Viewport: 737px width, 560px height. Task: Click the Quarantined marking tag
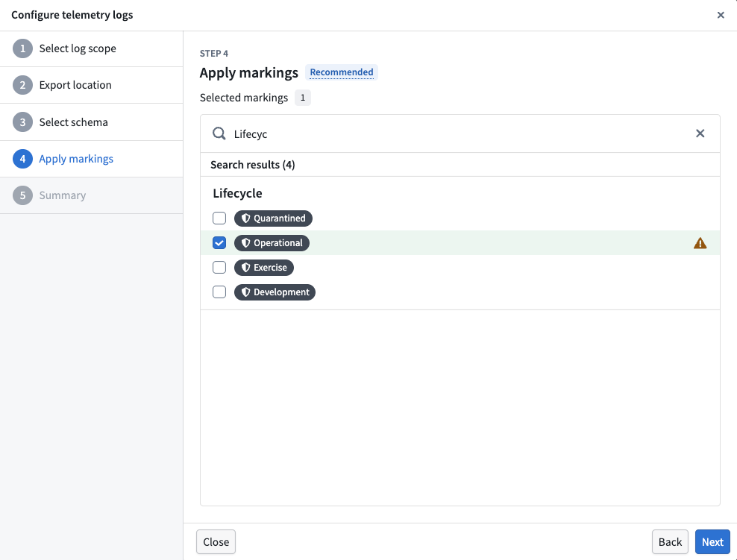click(273, 218)
